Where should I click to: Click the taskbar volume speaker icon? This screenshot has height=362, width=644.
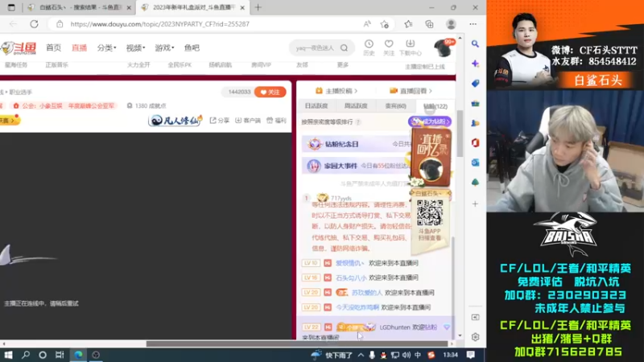(x=407, y=355)
